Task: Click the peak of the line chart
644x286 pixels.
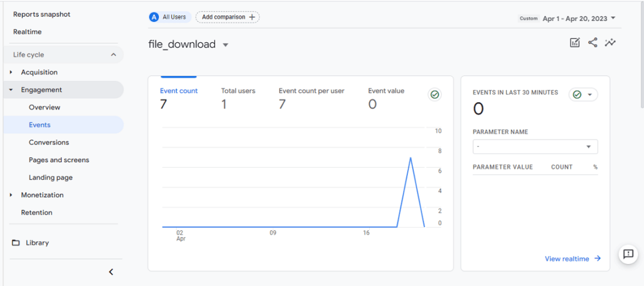Action: click(410, 157)
